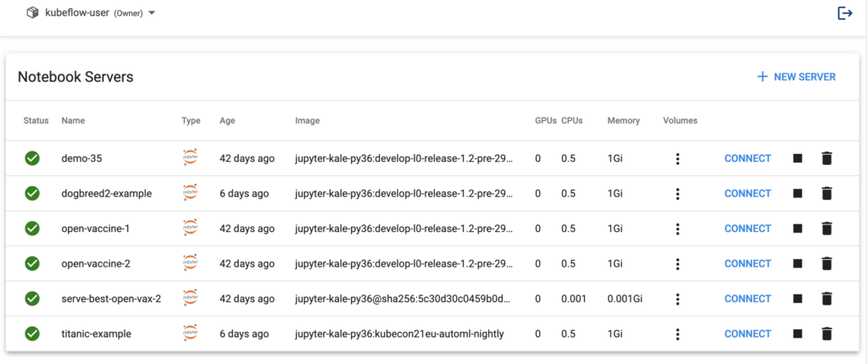Connect to the serve-best-open-vax-2 notebook
The image size is (868, 364).
(x=748, y=299)
